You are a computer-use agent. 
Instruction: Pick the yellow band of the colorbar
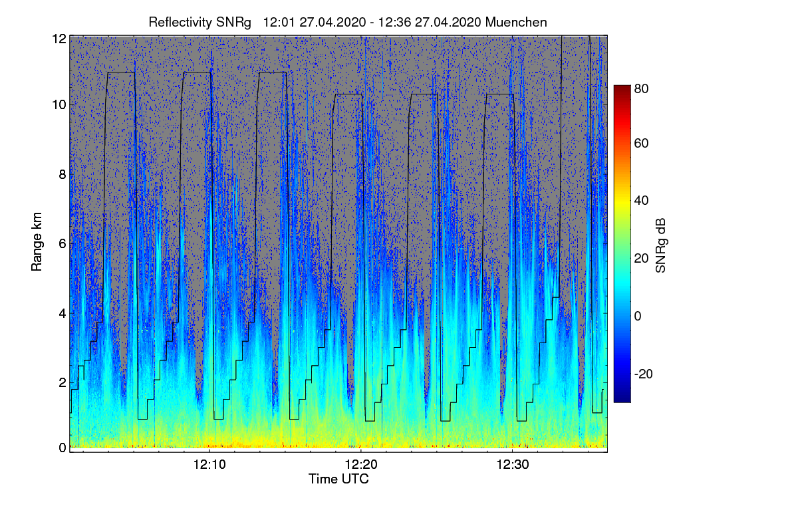621,203
